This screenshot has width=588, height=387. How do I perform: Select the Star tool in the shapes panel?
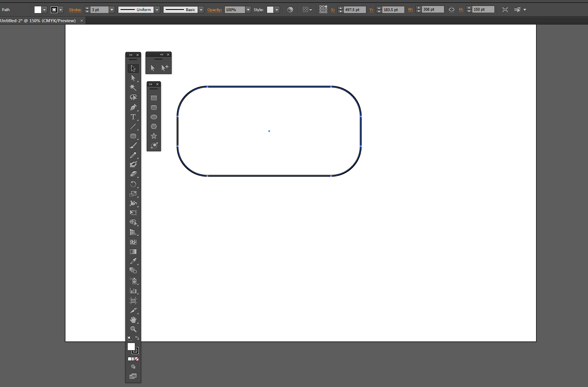pos(153,135)
